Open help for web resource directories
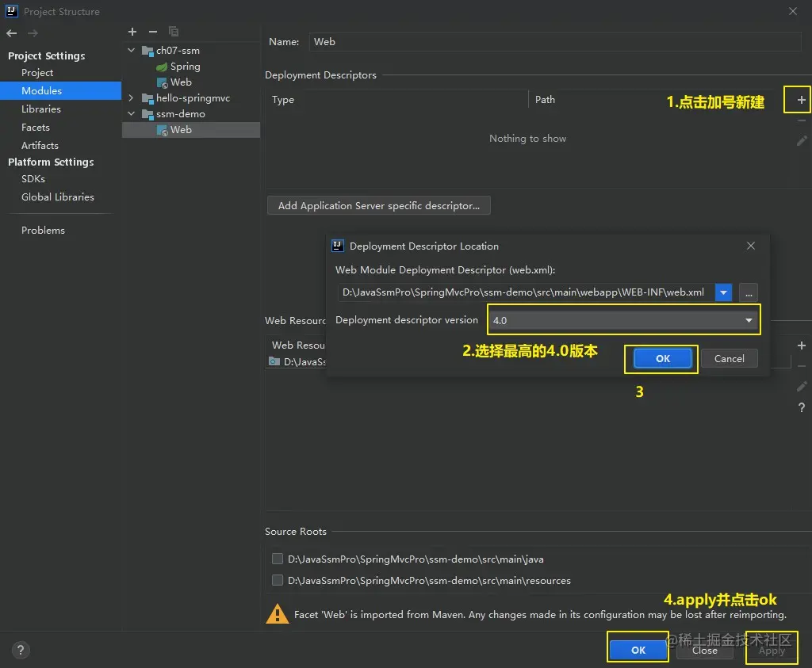 [802, 407]
